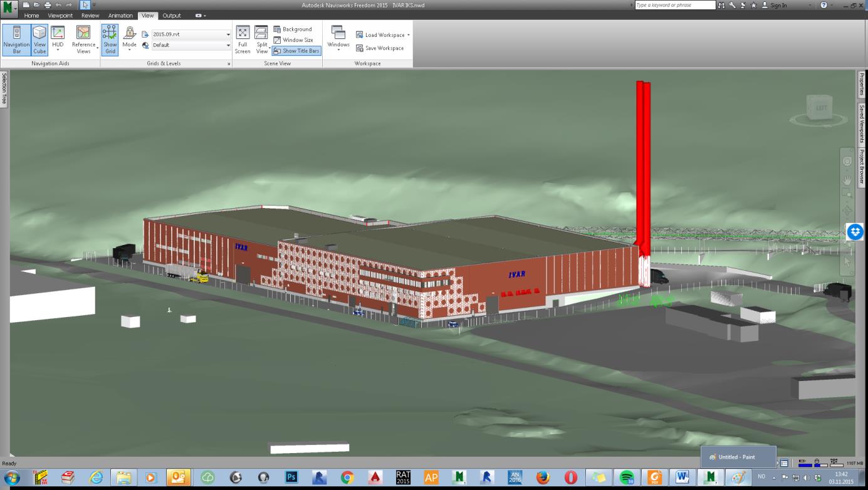Open the Review ribbon tab
Screen dimensions: 868x490
[x=90, y=16]
